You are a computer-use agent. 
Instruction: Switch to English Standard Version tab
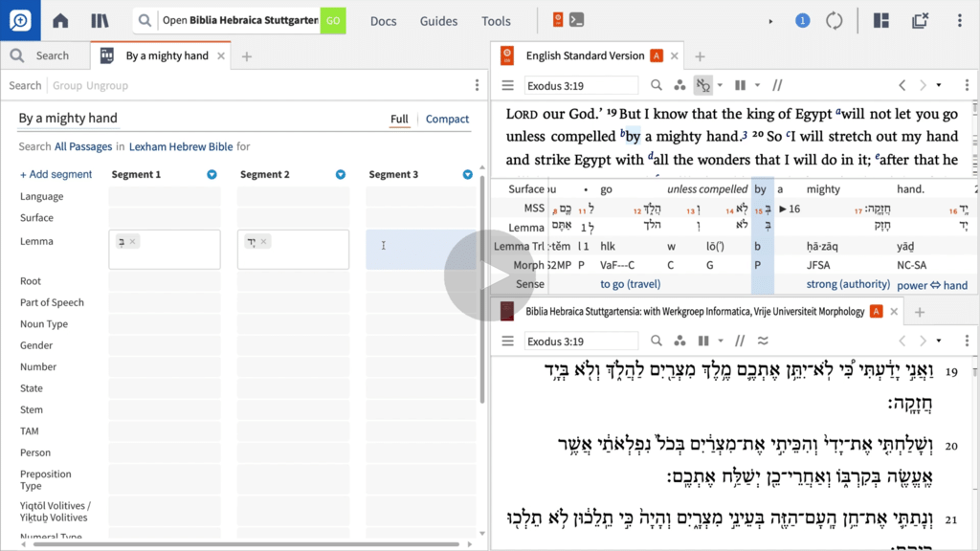[585, 55]
